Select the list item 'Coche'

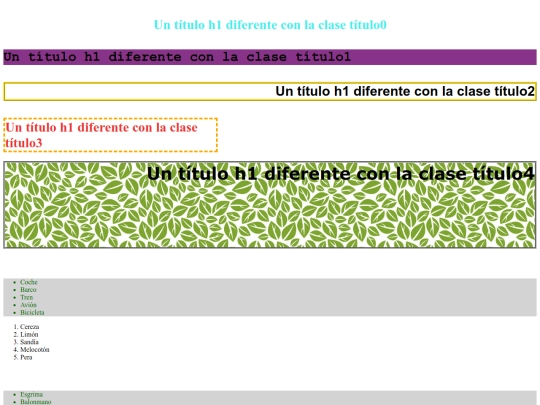[x=29, y=282]
